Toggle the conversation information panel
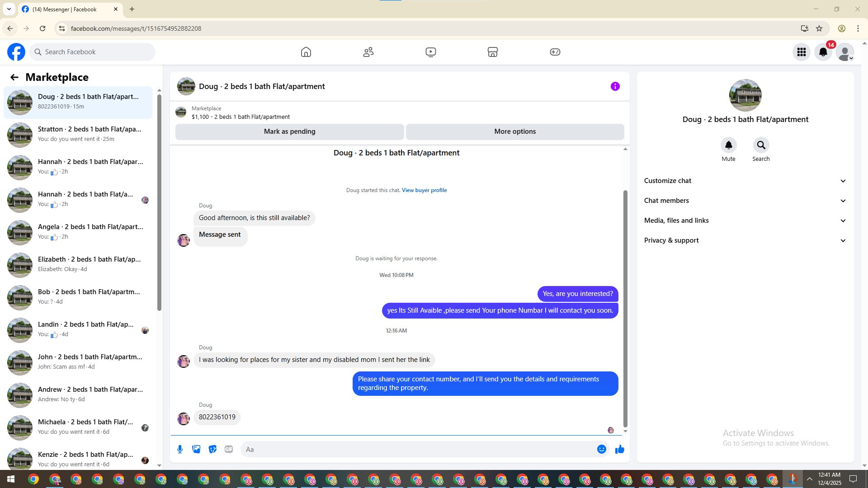Image resolution: width=868 pixels, height=488 pixels. pyautogui.click(x=615, y=86)
